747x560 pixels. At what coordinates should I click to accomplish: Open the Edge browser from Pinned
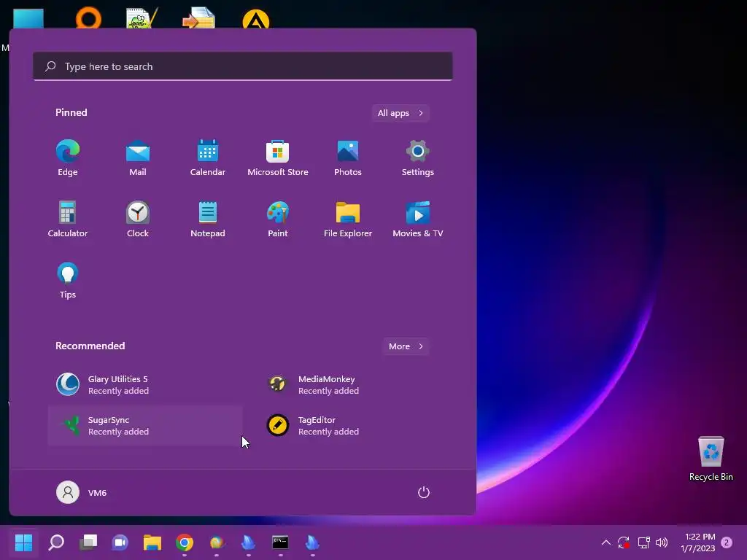[68, 158]
